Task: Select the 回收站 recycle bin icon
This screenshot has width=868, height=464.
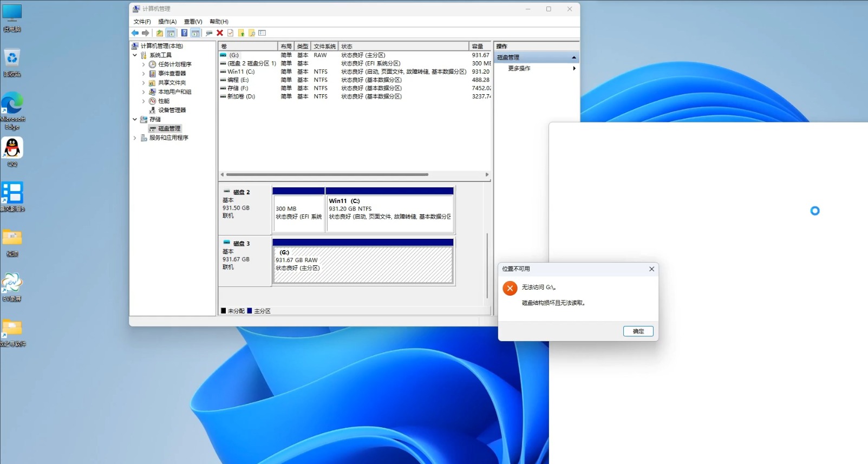Action: point(12,63)
